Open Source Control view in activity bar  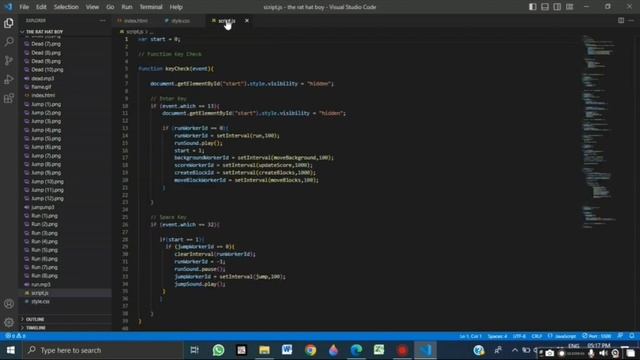(x=9, y=60)
